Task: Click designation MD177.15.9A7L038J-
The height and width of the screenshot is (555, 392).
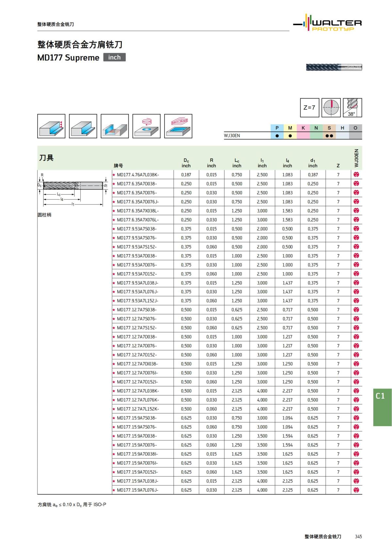Action: 138,481
